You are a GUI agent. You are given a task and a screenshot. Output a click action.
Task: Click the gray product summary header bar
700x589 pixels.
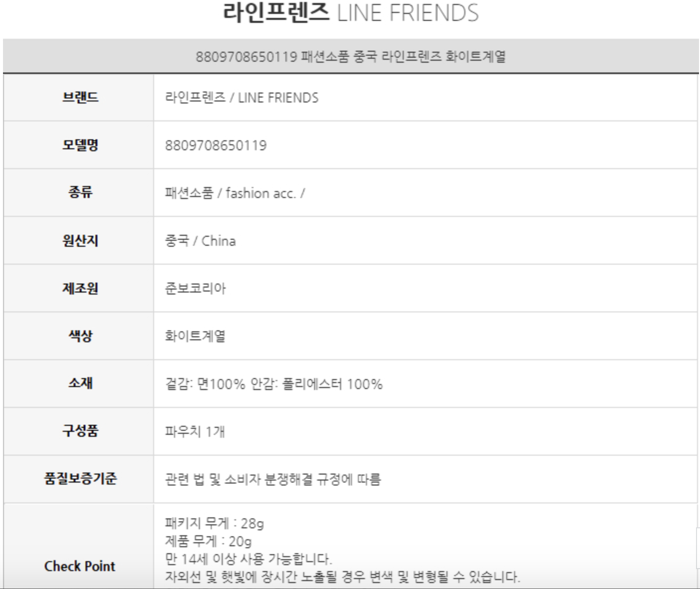(x=350, y=56)
